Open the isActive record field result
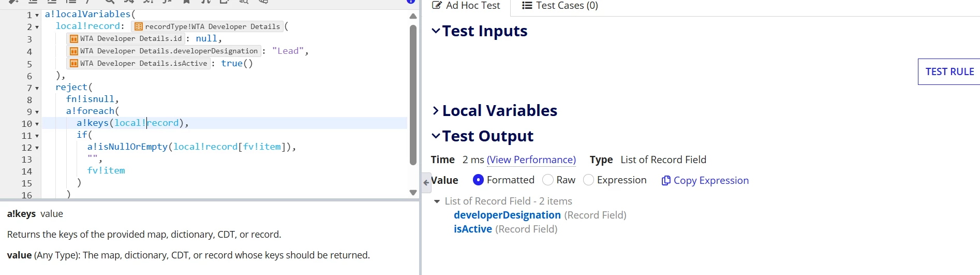Screen dimensions: 980x275 pos(473,229)
